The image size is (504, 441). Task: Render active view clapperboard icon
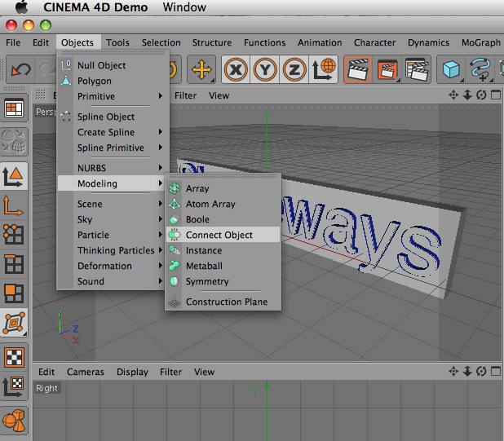click(358, 69)
